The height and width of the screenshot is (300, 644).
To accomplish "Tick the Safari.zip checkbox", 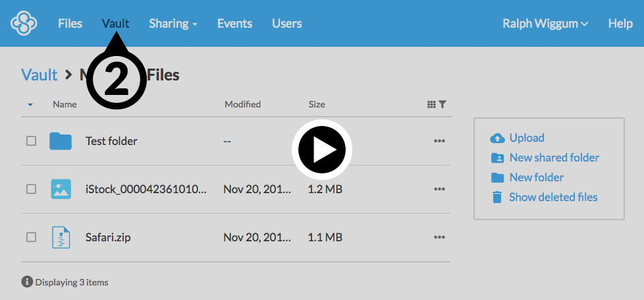I will tap(31, 237).
